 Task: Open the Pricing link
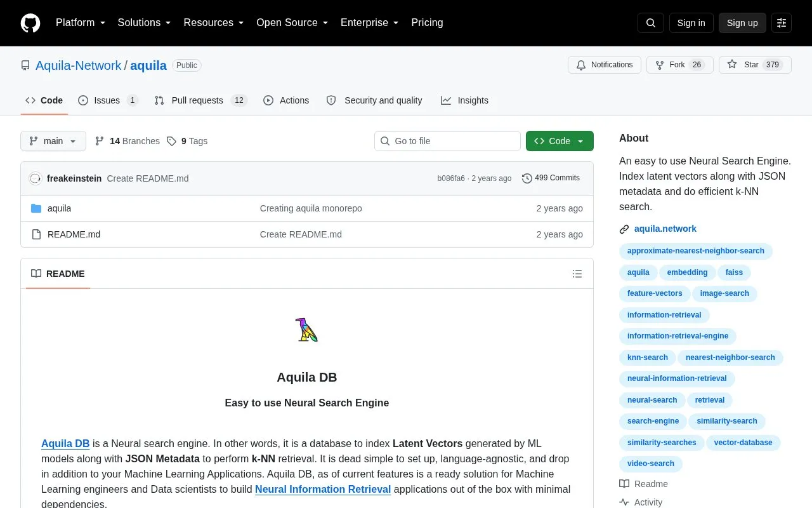tap(427, 23)
